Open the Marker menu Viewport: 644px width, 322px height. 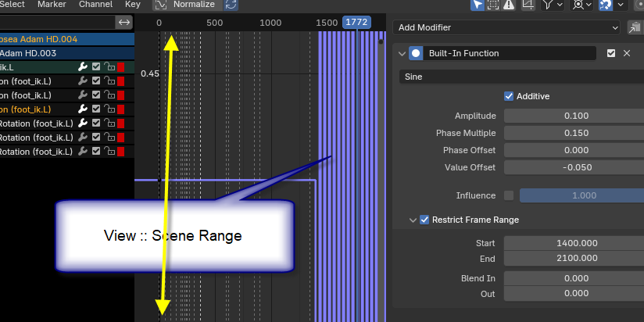(52, 5)
